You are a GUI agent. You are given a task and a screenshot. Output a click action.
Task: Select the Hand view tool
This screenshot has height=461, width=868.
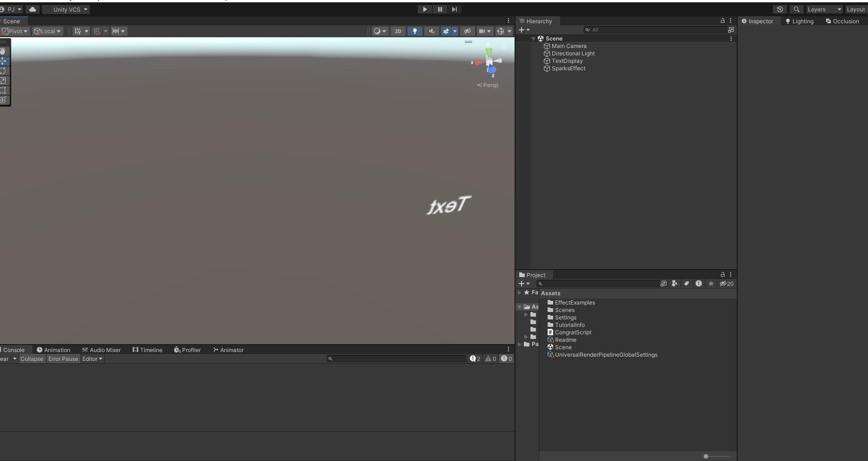[x=3, y=51]
